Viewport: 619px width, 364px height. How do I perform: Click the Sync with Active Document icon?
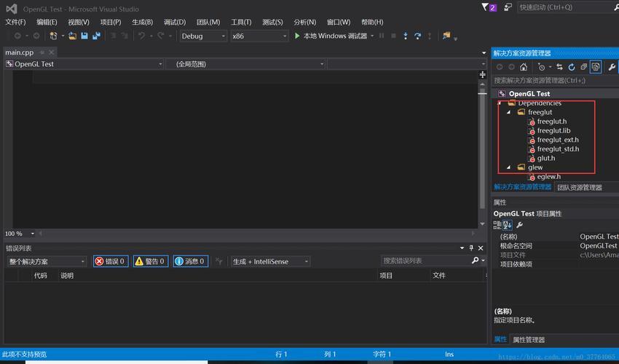pyautogui.click(x=559, y=67)
